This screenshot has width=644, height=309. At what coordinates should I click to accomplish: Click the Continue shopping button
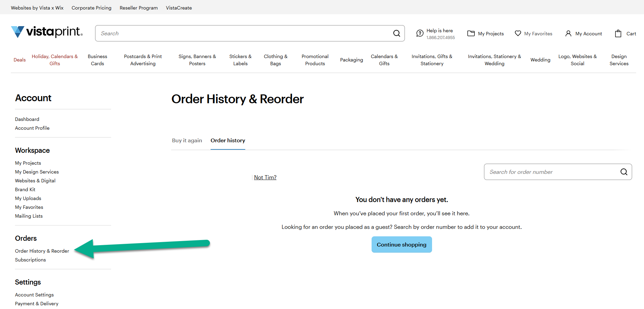coord(401,244)
